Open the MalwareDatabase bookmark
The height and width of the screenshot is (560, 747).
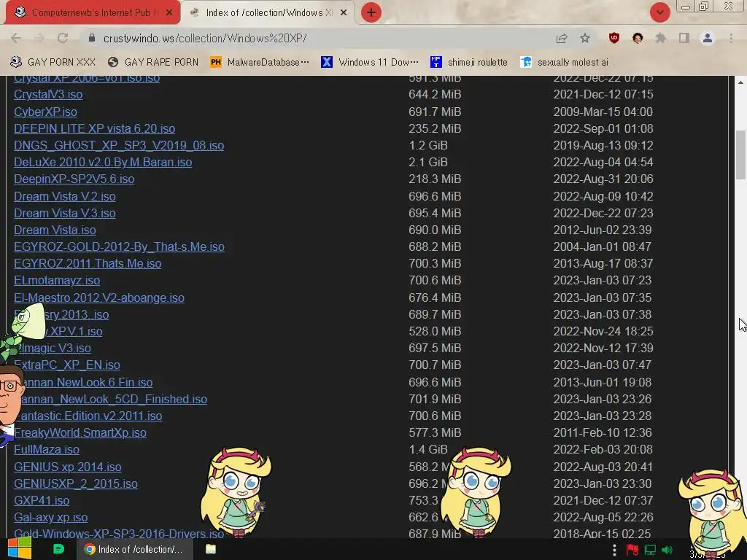260,62
